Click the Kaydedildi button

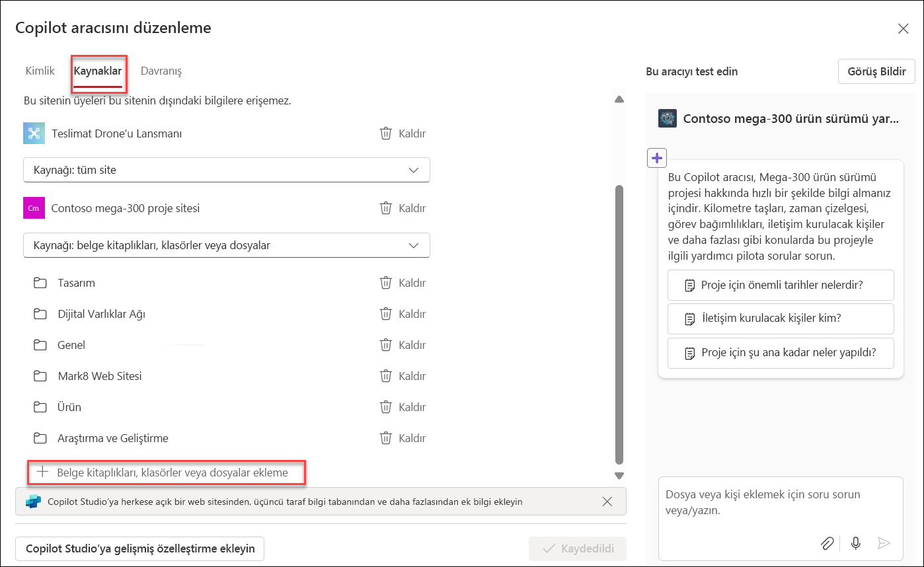(578, 548)
